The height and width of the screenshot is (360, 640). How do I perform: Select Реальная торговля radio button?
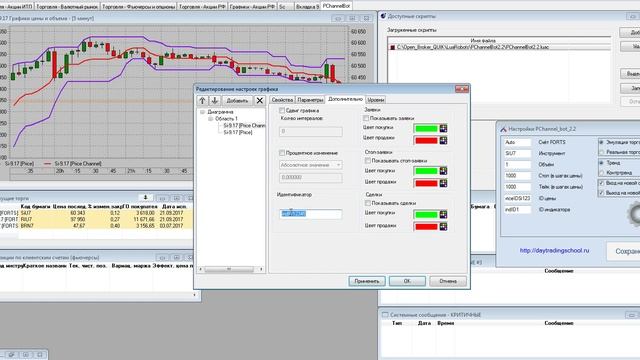601,152
